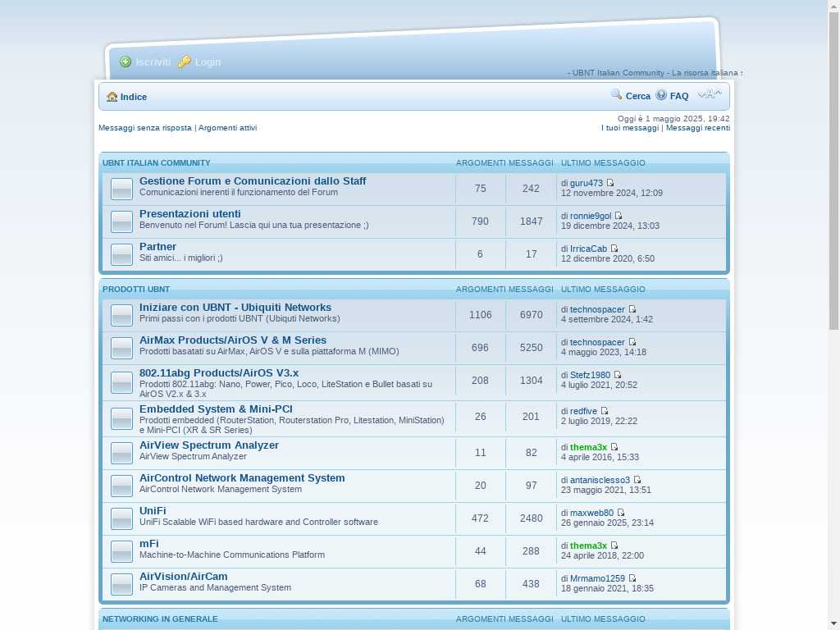View profile of thema3x in mFi row

[588, 546]
